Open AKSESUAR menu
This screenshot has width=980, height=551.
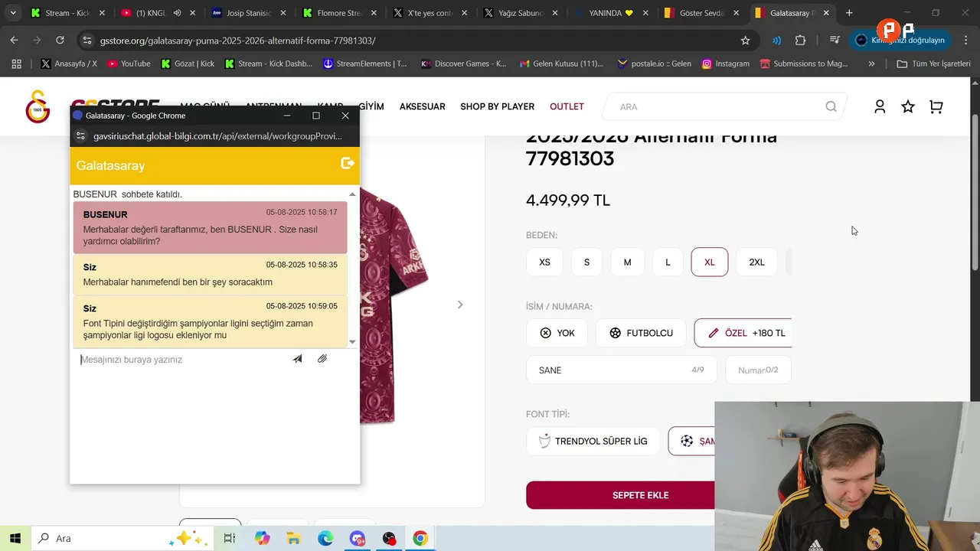tap(422, 106)
